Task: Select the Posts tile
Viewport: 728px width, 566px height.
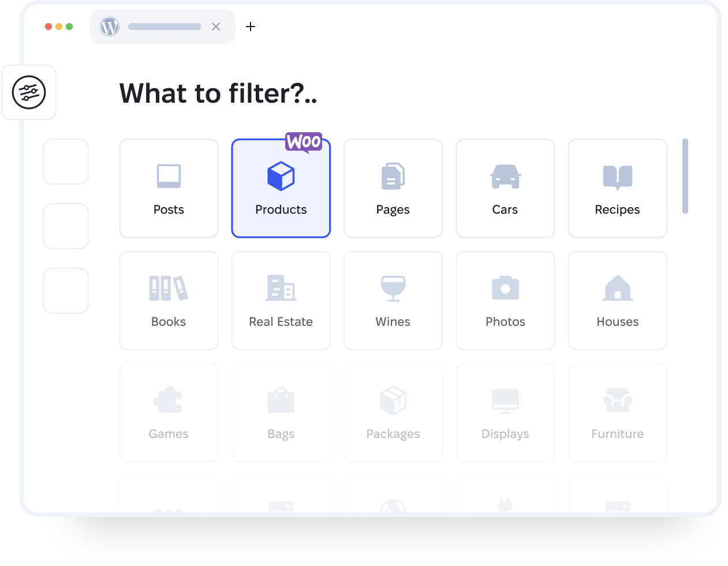Action: click(169, 188)
